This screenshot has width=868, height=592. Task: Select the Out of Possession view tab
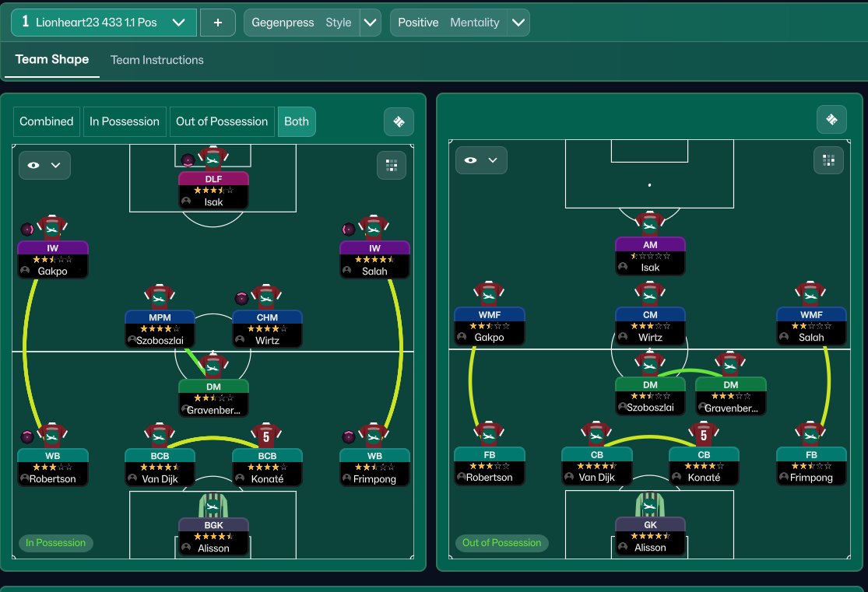pos(222,121)
